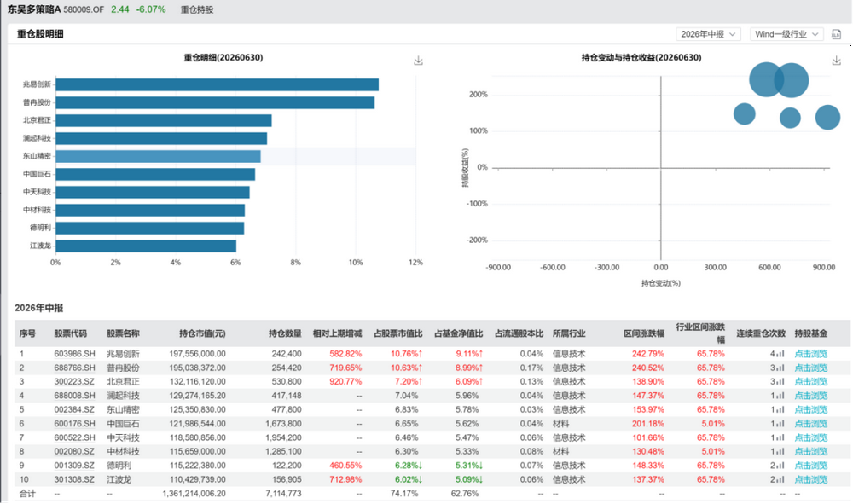Click 点击浏览 link for 德明利
The height and width of the screenshot is (504, 853).
810,466
